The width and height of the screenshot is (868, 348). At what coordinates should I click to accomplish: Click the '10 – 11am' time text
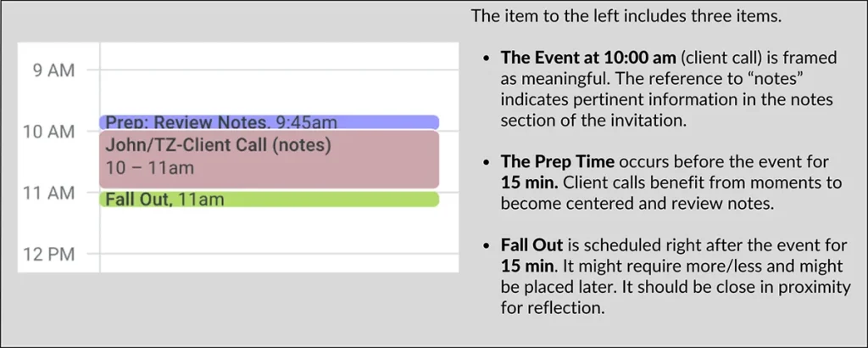coord(149,167)
